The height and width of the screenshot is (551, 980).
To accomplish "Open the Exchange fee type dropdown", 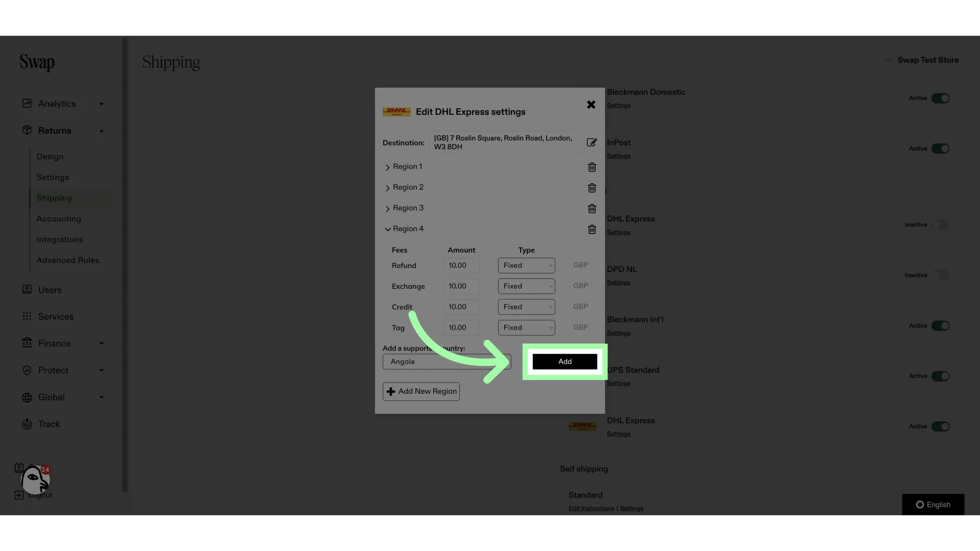I will tap(526, 286).
